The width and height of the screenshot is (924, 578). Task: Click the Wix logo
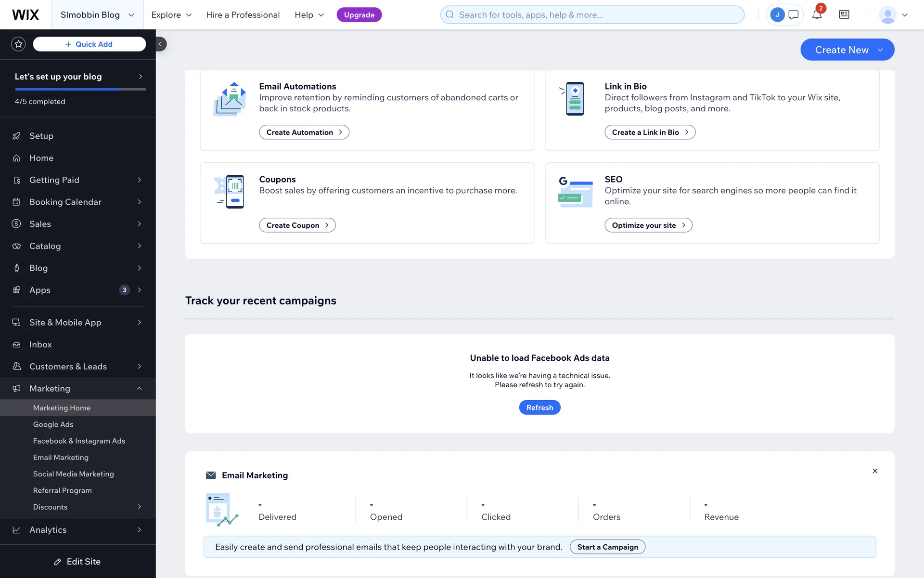pos(26,15)
